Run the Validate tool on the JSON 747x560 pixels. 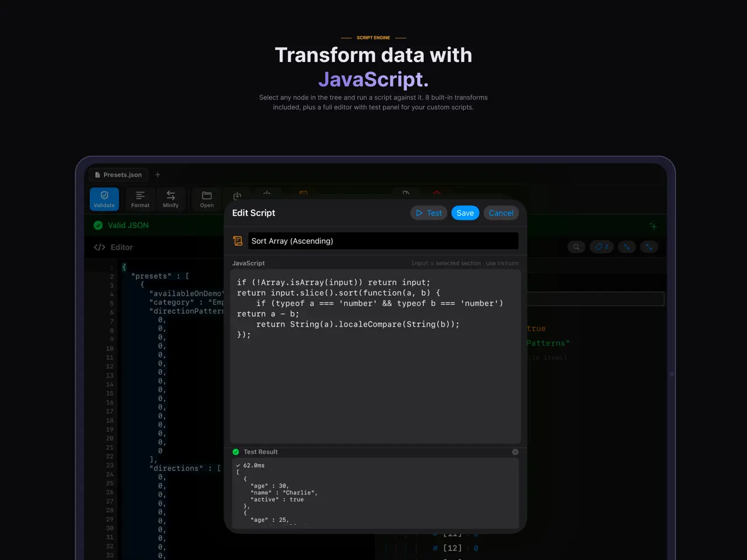pyautogui.click(x=104, y=199)
